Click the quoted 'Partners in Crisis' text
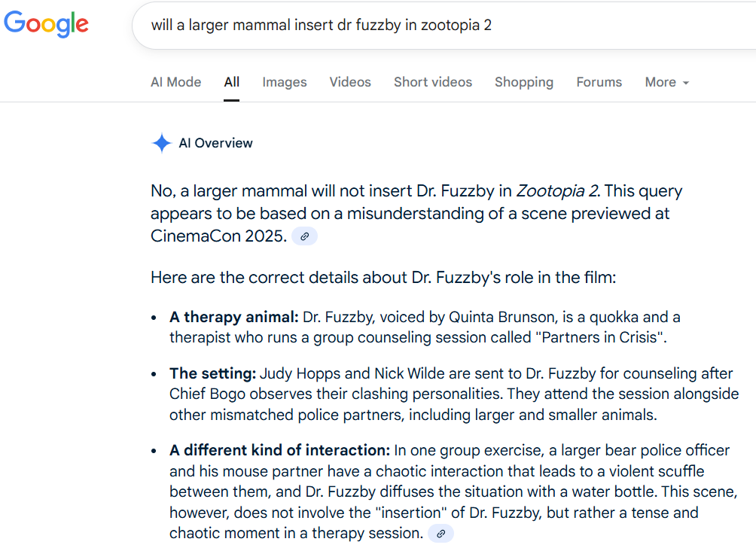The width and height of the screenshot is (756, 557). click(x=600, y=337)
